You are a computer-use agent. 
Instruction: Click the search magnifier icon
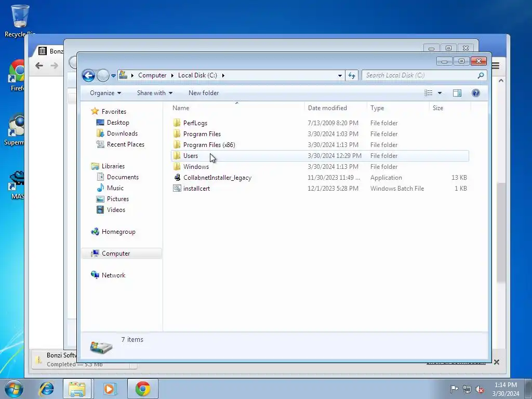click(481, 75)
